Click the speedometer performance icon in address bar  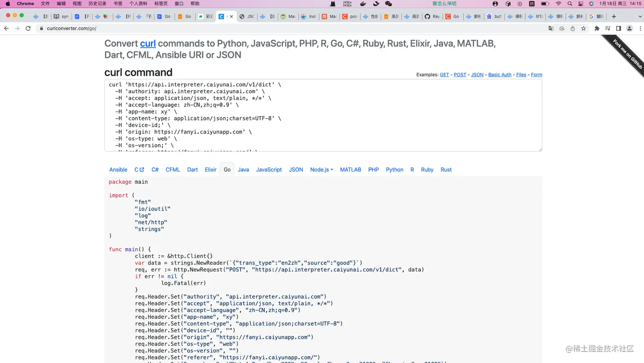pyautogui.click(x=562, y=29)
